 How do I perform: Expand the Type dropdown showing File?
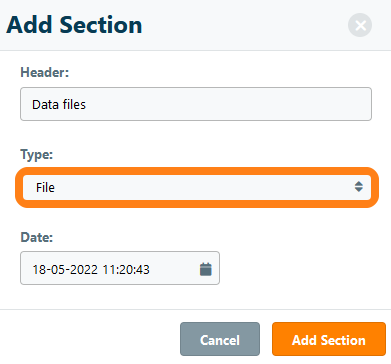point(197,187)
